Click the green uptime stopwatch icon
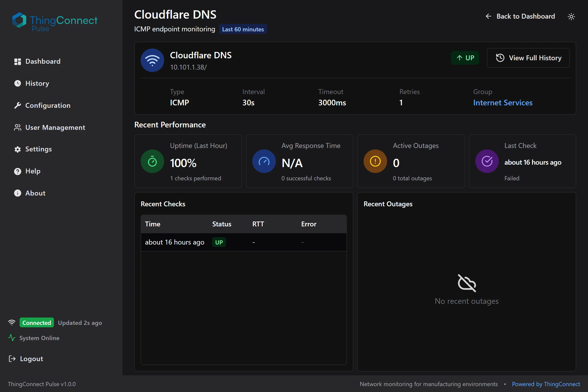 coord(152,161)
